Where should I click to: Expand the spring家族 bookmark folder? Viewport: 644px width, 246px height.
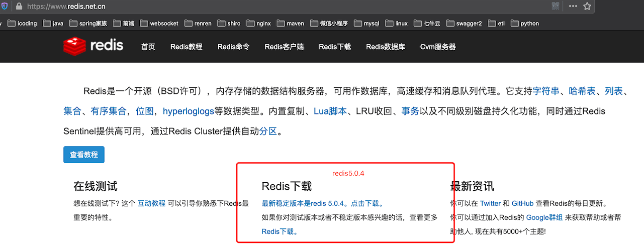(88, 23)
